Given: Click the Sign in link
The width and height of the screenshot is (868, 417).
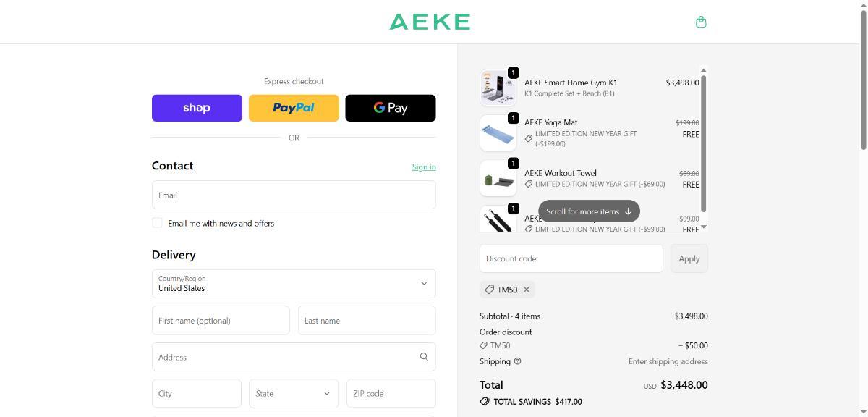Looking at the screenshot, I should pyautogui.click(x=424, y=167).
